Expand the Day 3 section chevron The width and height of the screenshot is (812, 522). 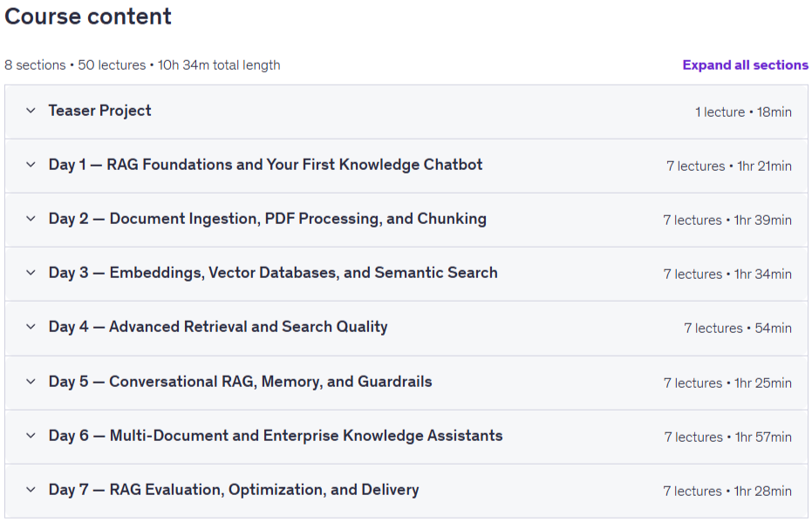coord(31,273)
